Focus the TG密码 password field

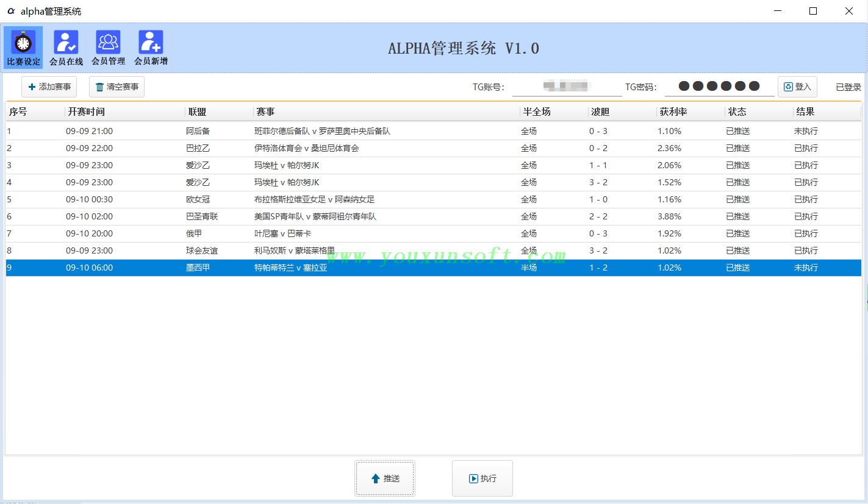(x=719, y=87)
